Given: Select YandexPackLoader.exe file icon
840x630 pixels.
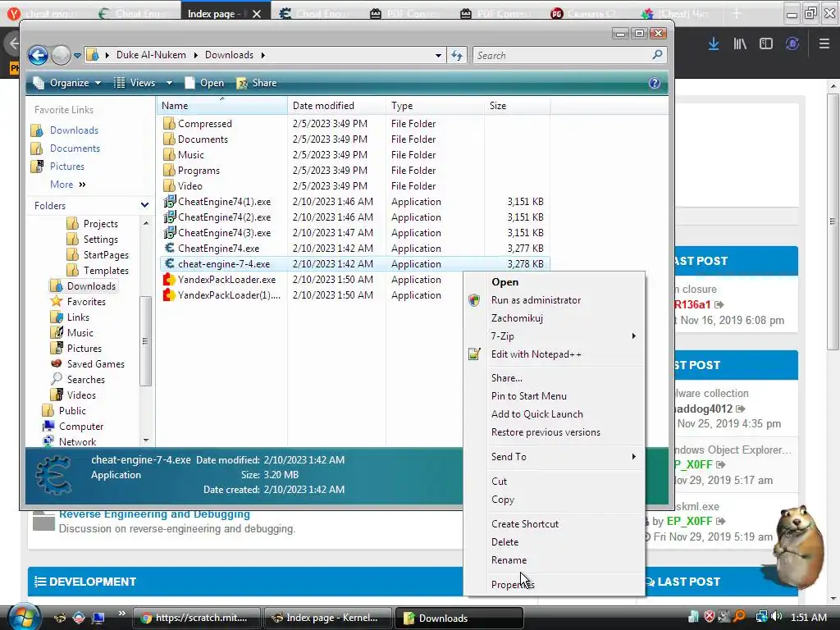Looking at the screenshot, I should point(169,279).
